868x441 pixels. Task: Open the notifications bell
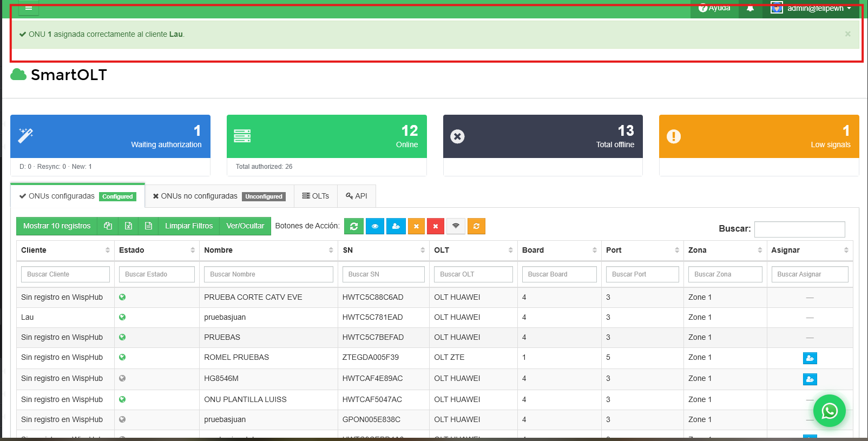click(x=750, y=8)
